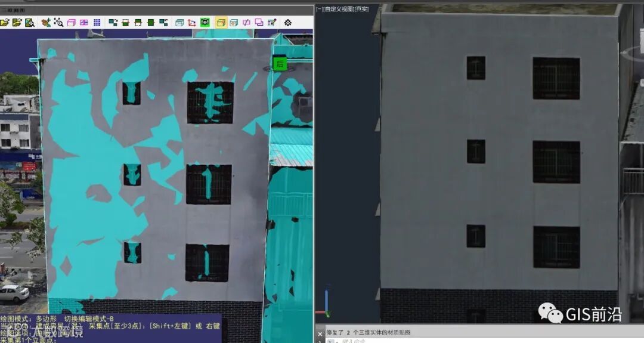Click command line message '修复了 2 个三维实体的材质贴图'
This screenshot has height=343, width=644.
coord(369,332)
